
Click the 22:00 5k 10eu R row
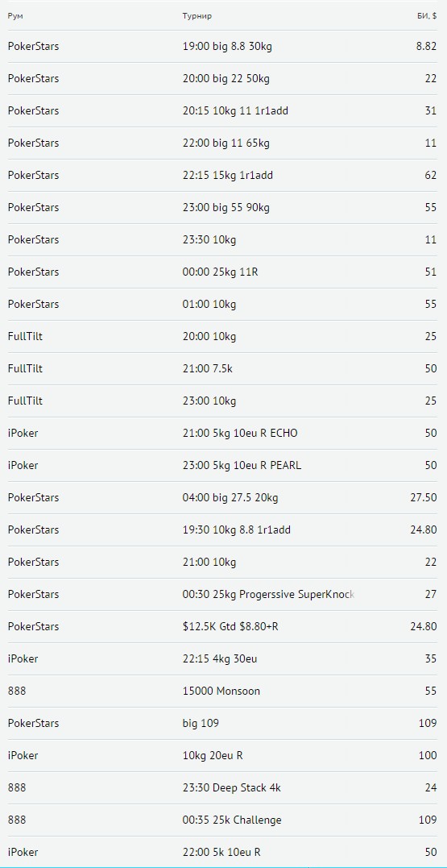point(224,852)
